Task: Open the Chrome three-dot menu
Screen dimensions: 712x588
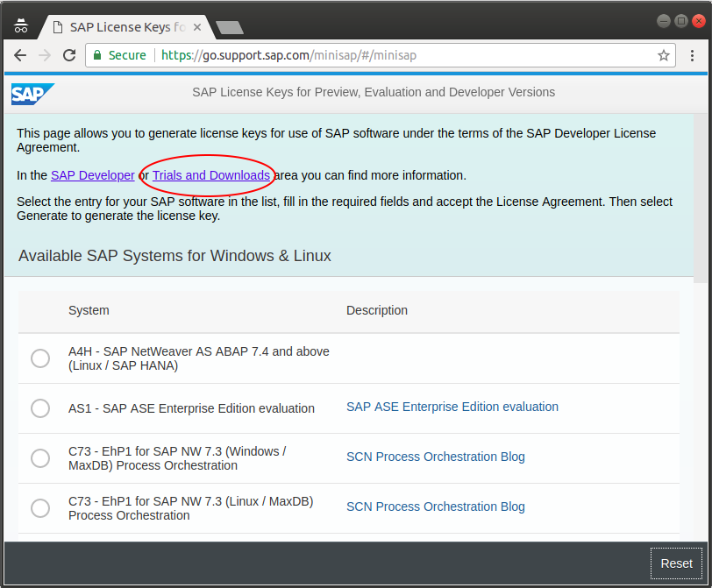Action: coord(692,55)
